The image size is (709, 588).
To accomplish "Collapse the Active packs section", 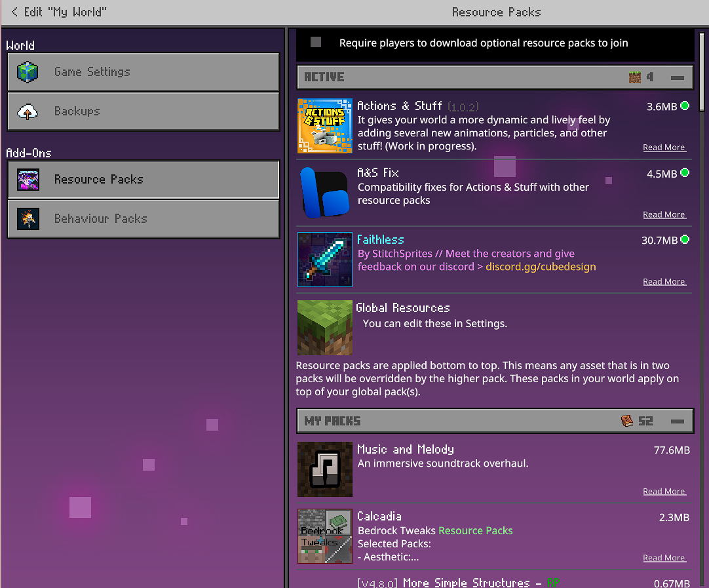I will (x=678, y=78).
